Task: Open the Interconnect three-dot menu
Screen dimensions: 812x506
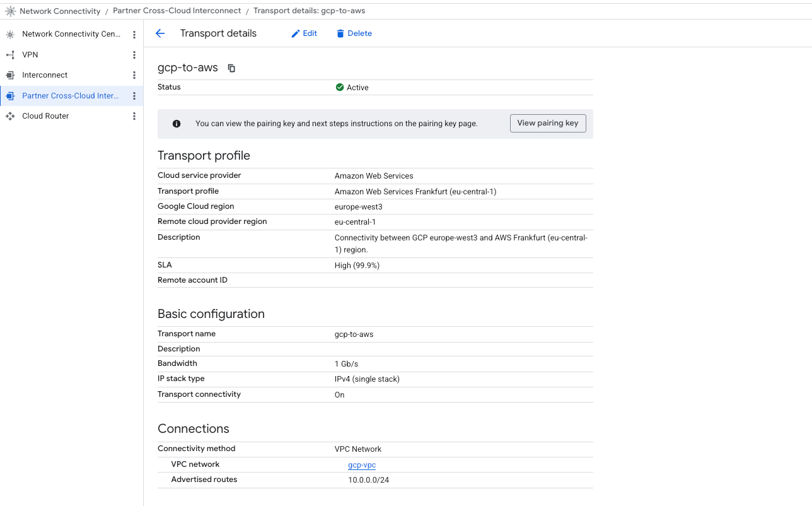Action: pos(134,75)
